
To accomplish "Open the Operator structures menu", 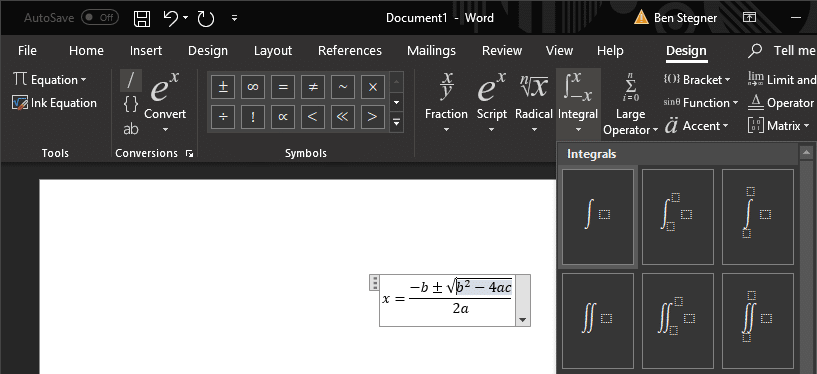I will (782, 103).
